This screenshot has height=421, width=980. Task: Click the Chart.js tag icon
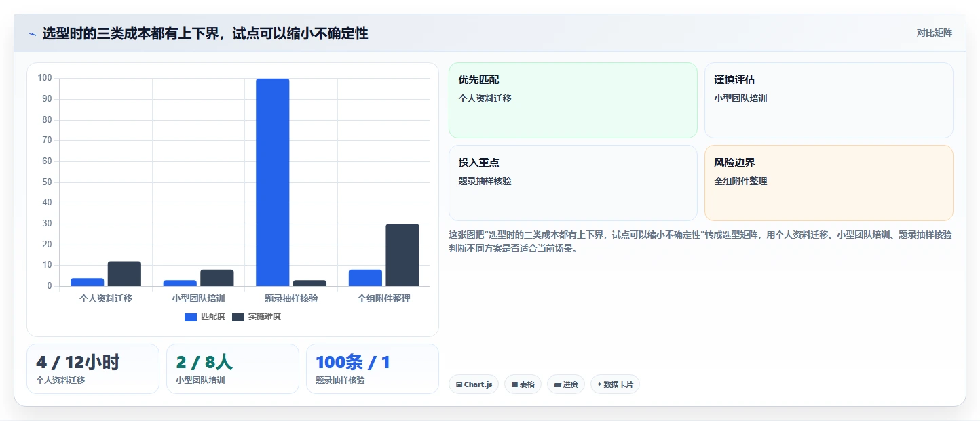pos(459,384)
